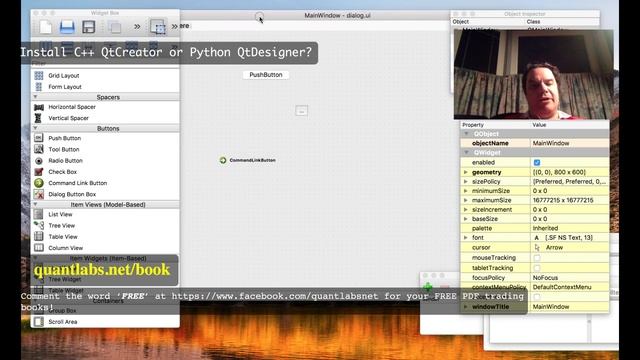
Task: Expand the first toolbar overflow chevron
Action: (137, 27)
